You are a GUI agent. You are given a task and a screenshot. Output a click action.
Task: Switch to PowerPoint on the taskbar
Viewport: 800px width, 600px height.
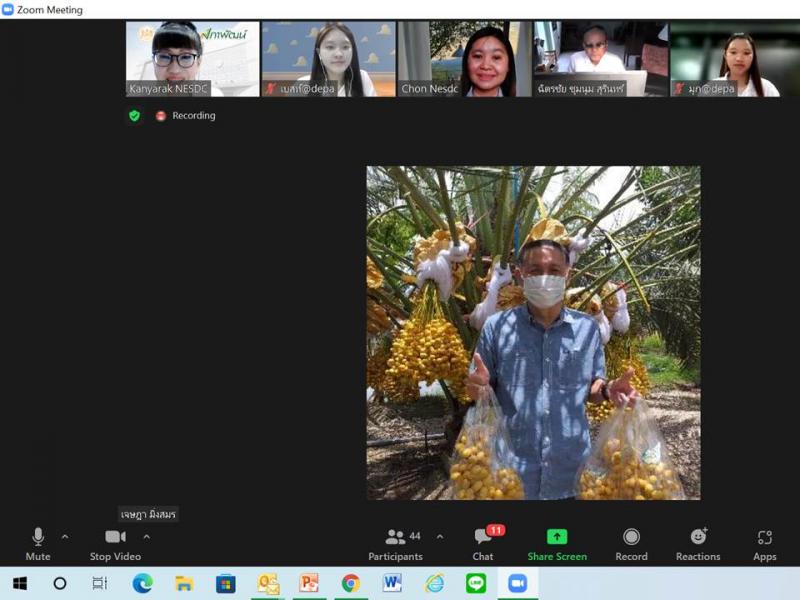coord(309,583)
